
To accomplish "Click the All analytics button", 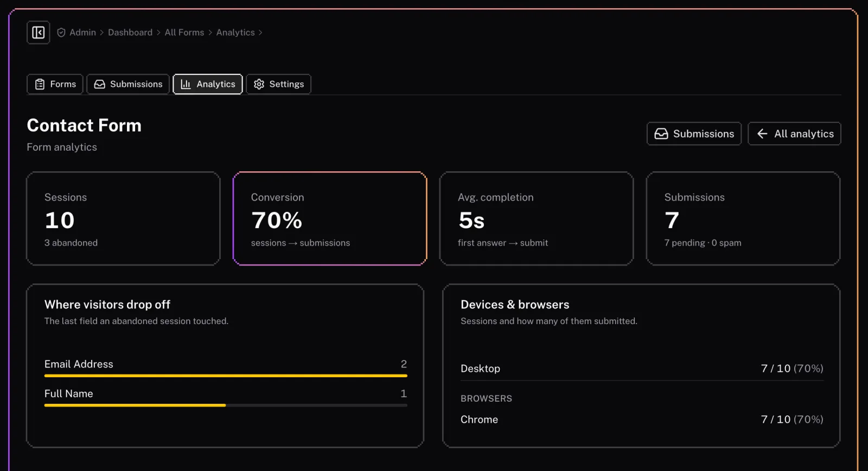I will coord(795,134).
